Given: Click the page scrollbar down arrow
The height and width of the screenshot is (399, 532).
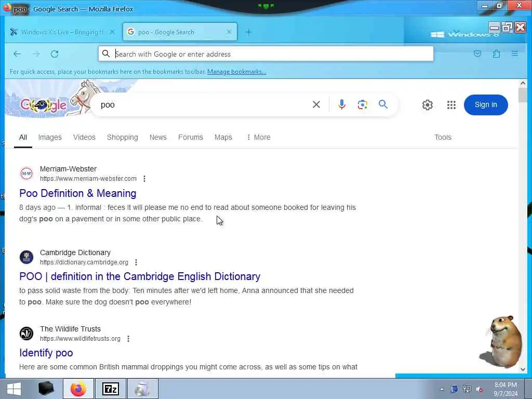Looking at the screenshot, I should coord(523,369).
